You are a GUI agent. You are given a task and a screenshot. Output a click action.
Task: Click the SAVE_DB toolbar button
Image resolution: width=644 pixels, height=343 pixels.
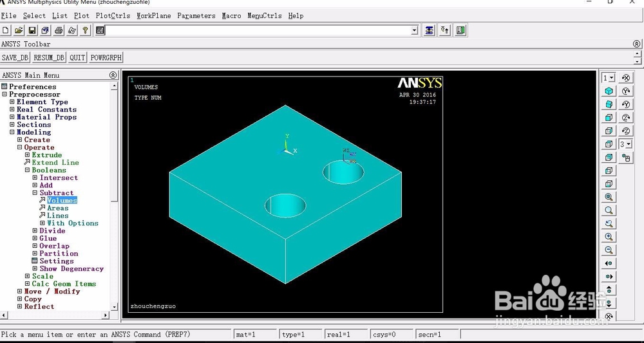click(x=15, y=57)
